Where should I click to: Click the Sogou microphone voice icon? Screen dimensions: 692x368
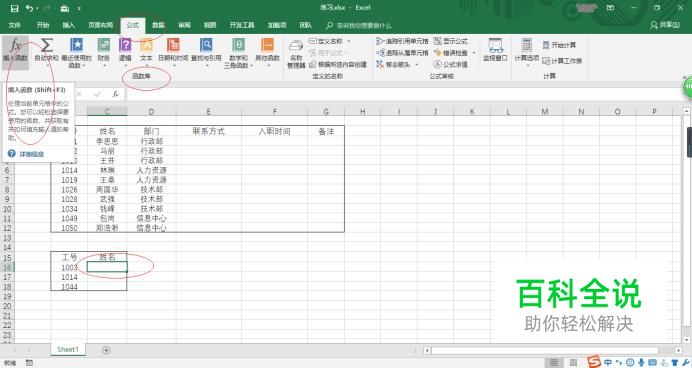click(x=641, y=363)
